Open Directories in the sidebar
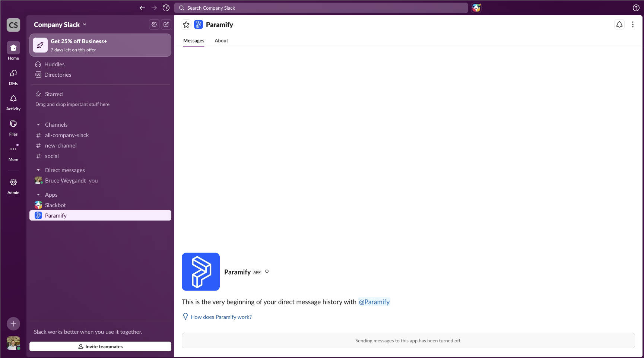 [x=100, y=75]
